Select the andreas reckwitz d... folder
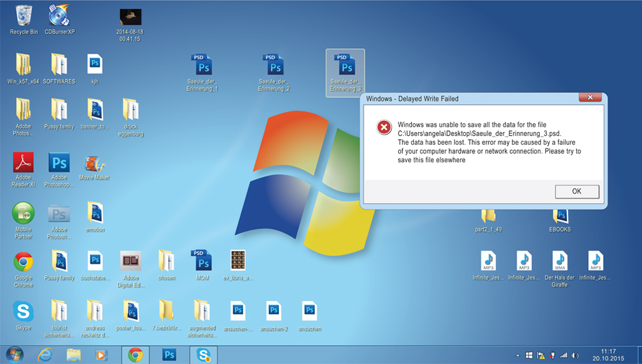642x364 pixels. click(x=95, y=319)
